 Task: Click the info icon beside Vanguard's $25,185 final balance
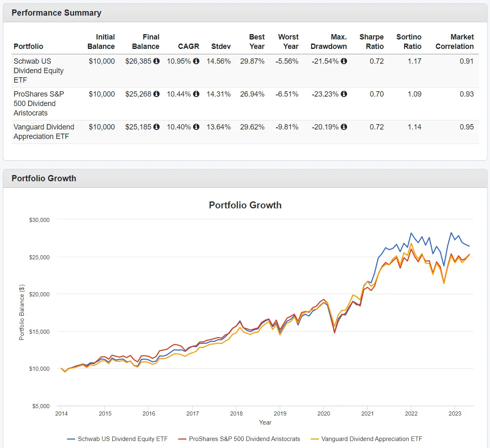tap(156, 127)
